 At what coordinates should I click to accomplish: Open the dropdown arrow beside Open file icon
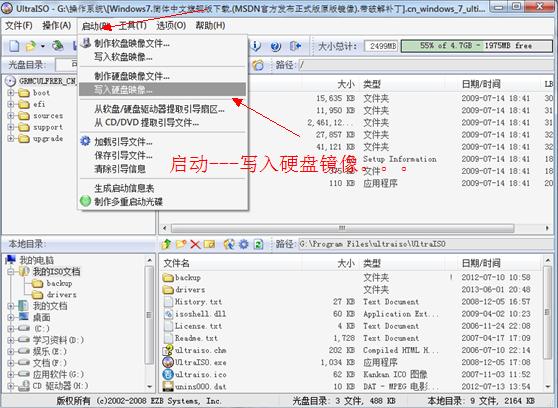click(43, 46)
